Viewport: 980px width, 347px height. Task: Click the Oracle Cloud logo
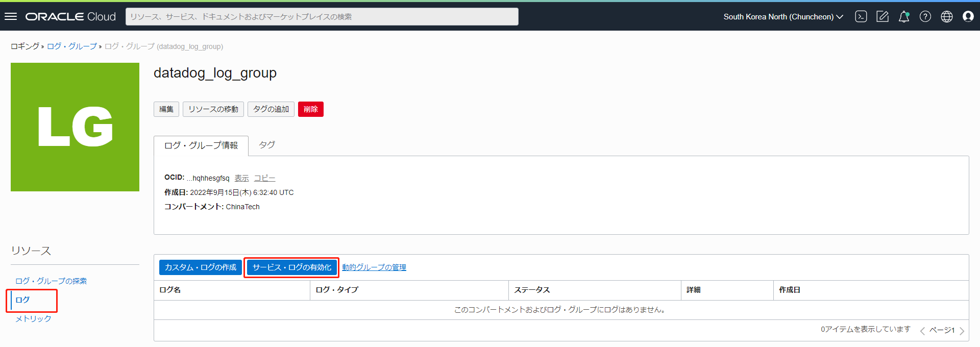[x=70, y=16]
